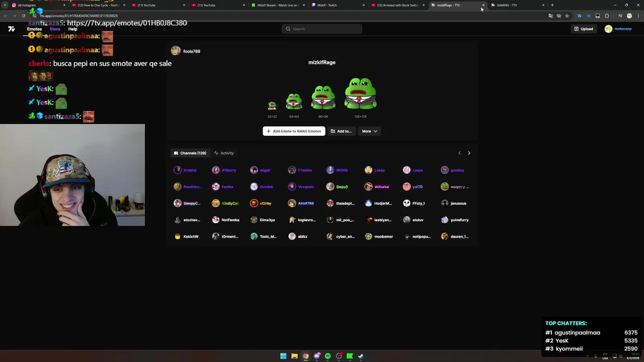Open Kick app from taskbar
This screenshot has height=362, width=644.
[x=350, y=356]
